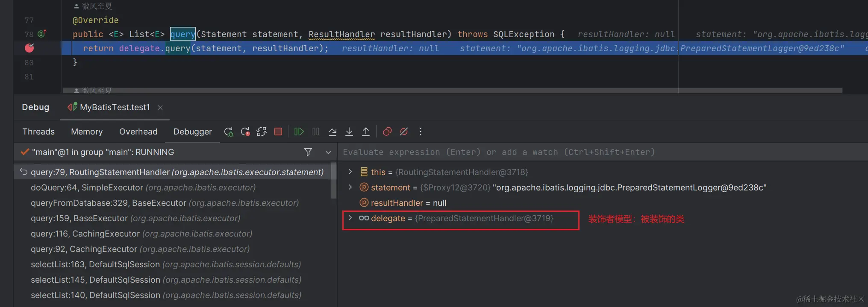Click SQLException in the throws clause
Image resolution: width=868 pixels, height=307 pixels.
coord(524,34)
